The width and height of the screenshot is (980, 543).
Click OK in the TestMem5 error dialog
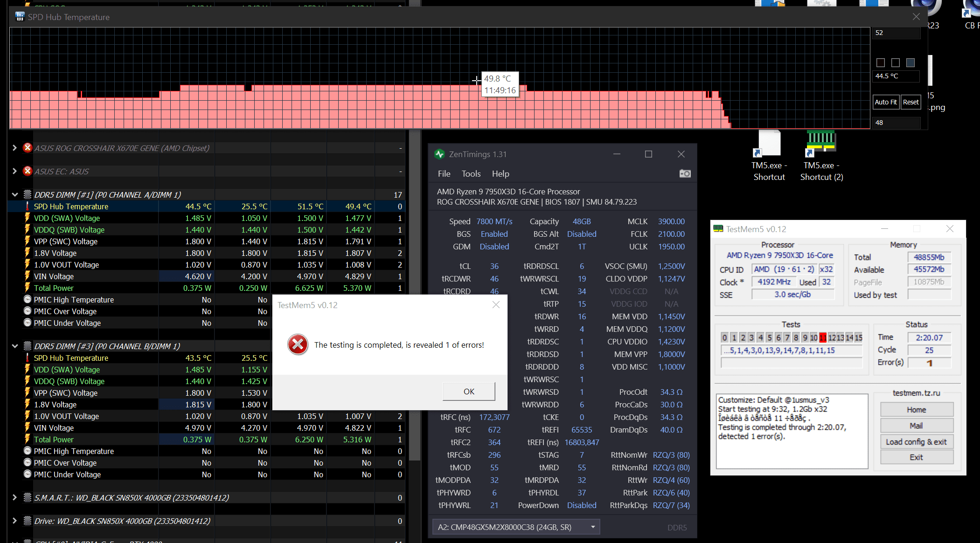(x=469, y=392)
